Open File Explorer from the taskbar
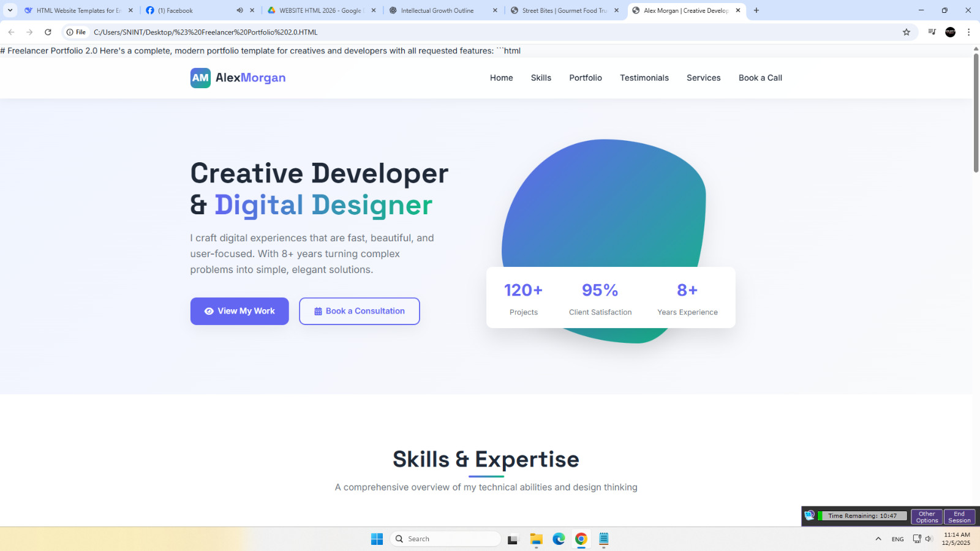The width and height of the screenshot is (980, 551). click(x=536, y=539)
